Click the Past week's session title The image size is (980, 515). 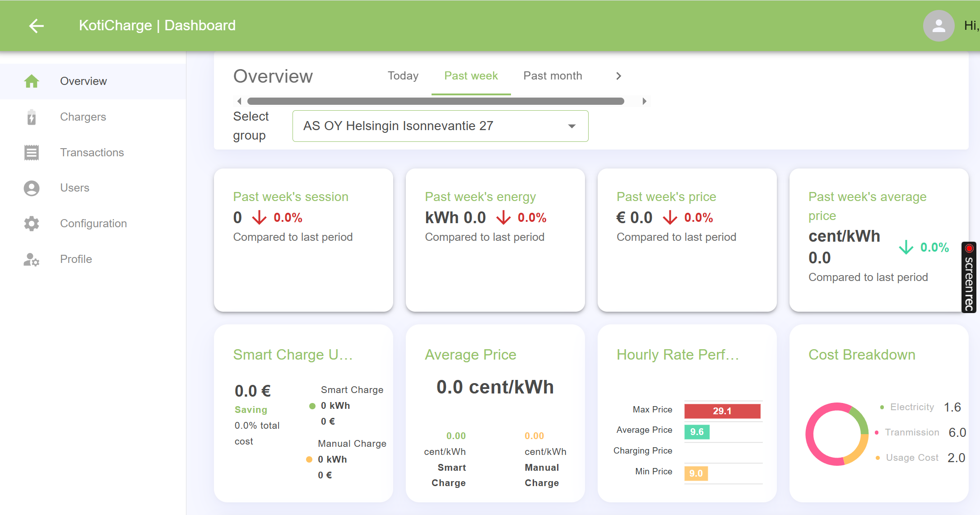(x=291, y=197)
